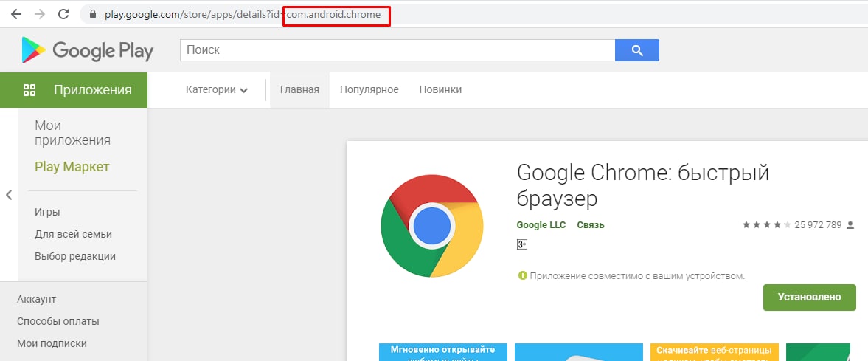Reload the page with the refresh icon
The width and height of the screenshot is (868, 361).
coord(63,15)
